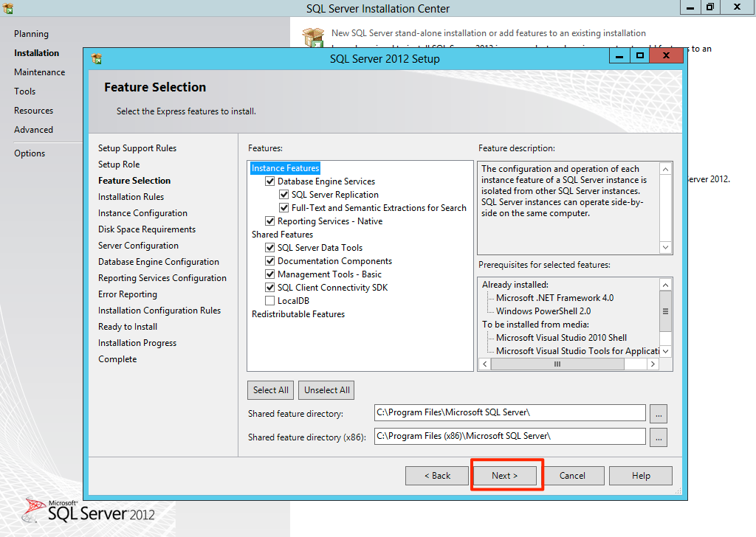Image resolution: width=756 pixels, height=537 pixels.
Task: Minimize the SQL Server Installation Center window
Action: [x=690, y=7]
